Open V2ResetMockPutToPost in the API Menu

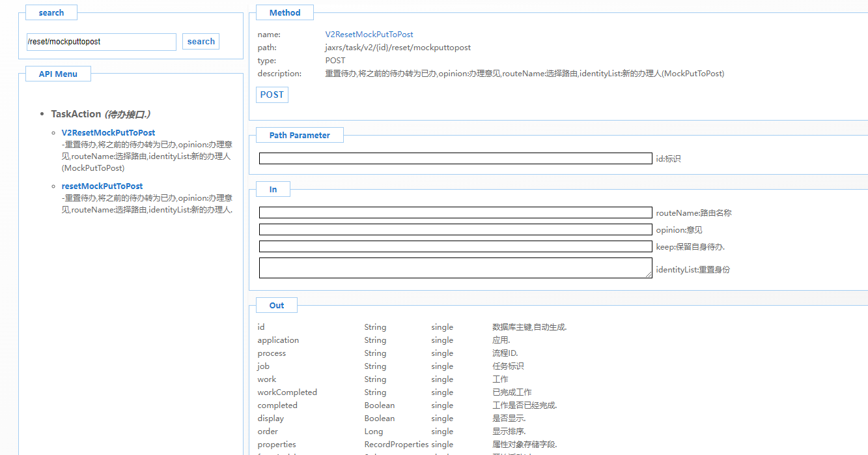pyautogui.click(x=108, y=132)
